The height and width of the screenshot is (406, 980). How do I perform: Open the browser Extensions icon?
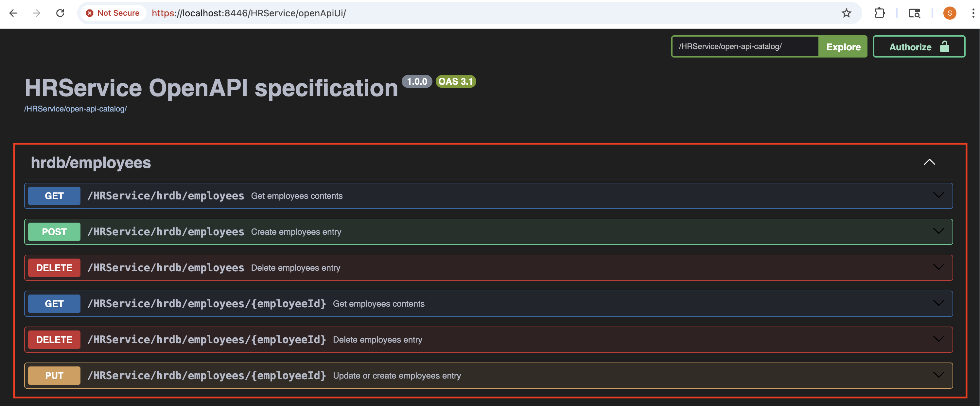880,13
